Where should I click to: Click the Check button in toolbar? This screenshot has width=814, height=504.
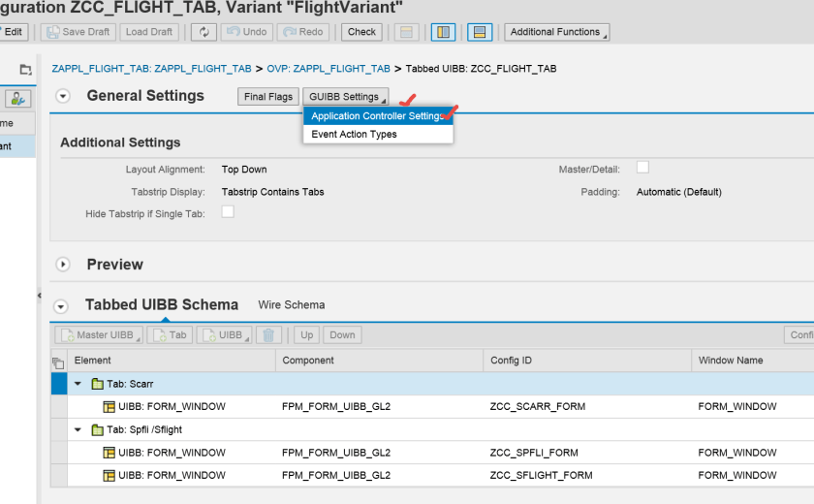click(x=361, y=32)
